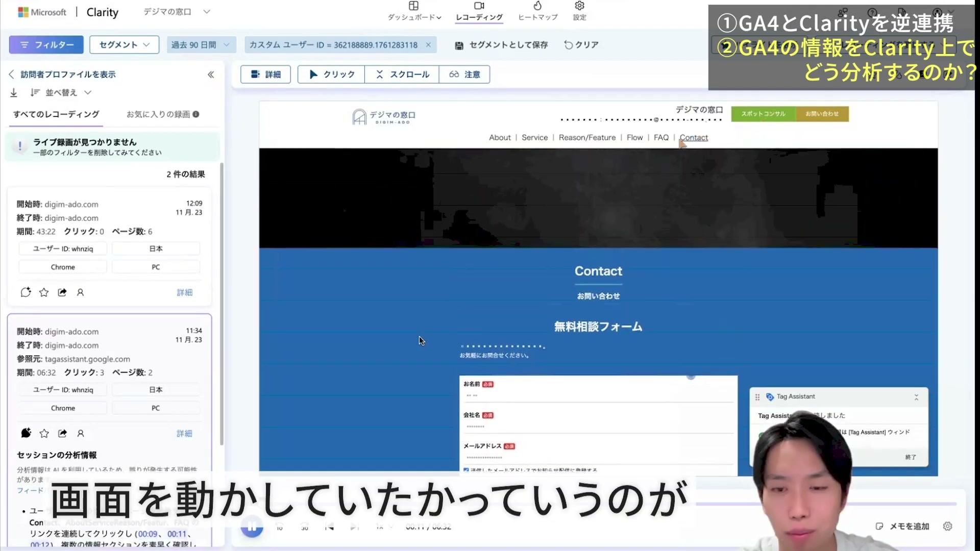980x551 pixels.
Task: Remove the カスタム ユーザー ID filter chip
Action: click(428, 45)
